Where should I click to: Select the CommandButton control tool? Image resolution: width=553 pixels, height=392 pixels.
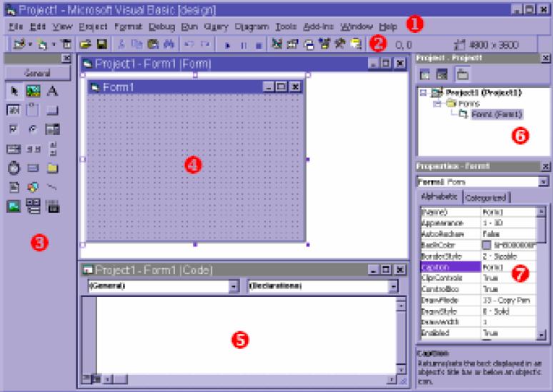pyautogui.click(x=52, y=111)
